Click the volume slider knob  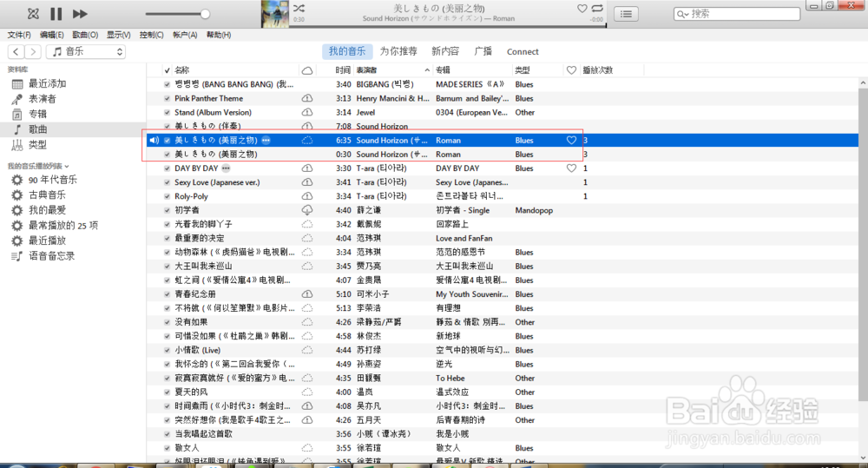[205, 14]
